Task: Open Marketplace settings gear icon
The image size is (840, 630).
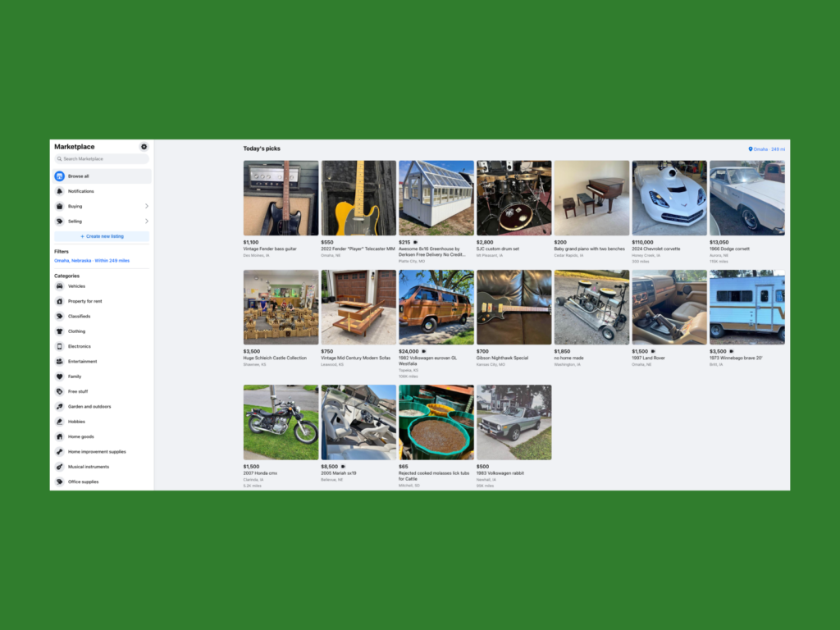Action: coord(144,147)
